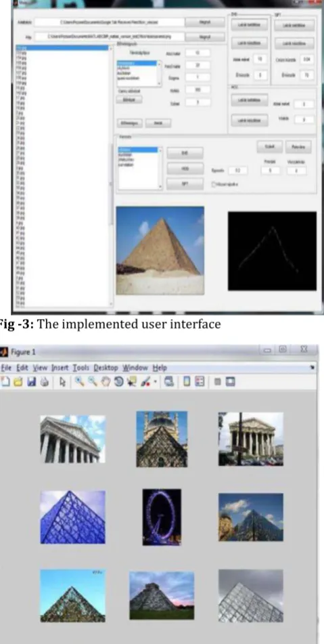Viewport: 324px width, 644px height.
Task: Activate the Zoom In magnifier tool
Action: (80, 382)
